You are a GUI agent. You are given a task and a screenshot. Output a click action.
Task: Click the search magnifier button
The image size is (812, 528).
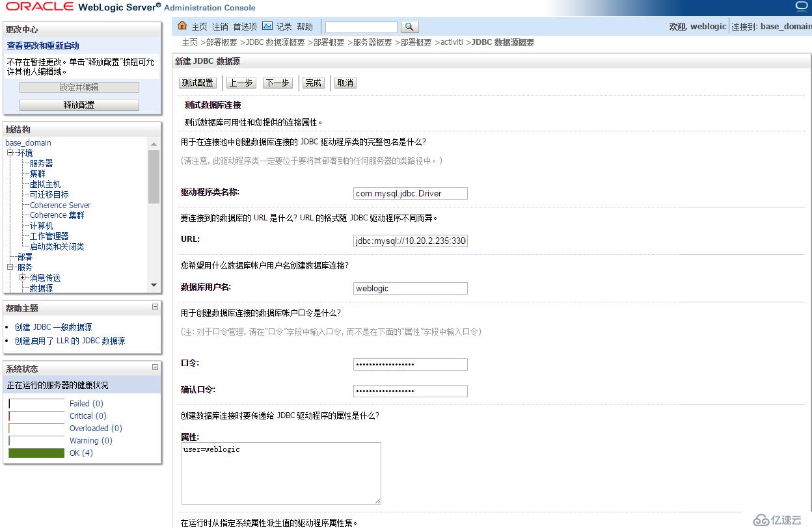(409, 27)
